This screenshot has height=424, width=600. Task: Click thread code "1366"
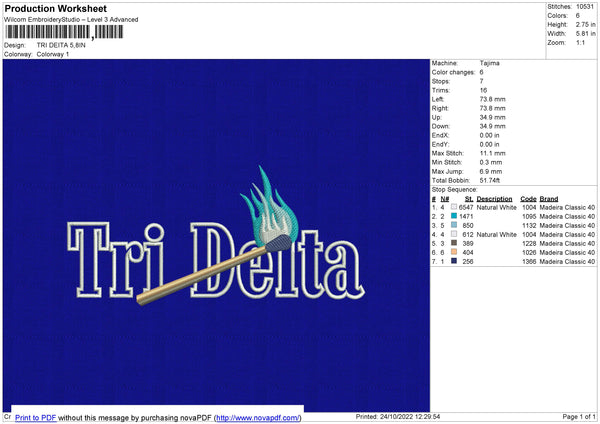[529, 261]
